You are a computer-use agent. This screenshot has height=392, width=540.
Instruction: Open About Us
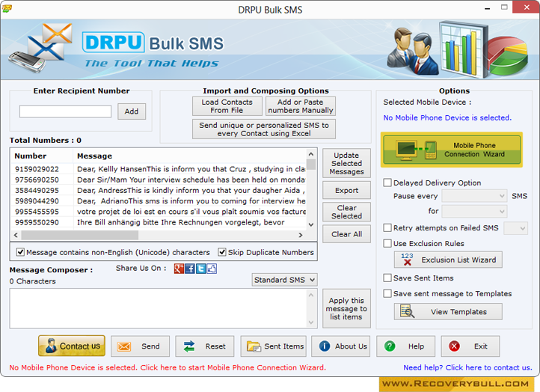[x=340, y=346]
